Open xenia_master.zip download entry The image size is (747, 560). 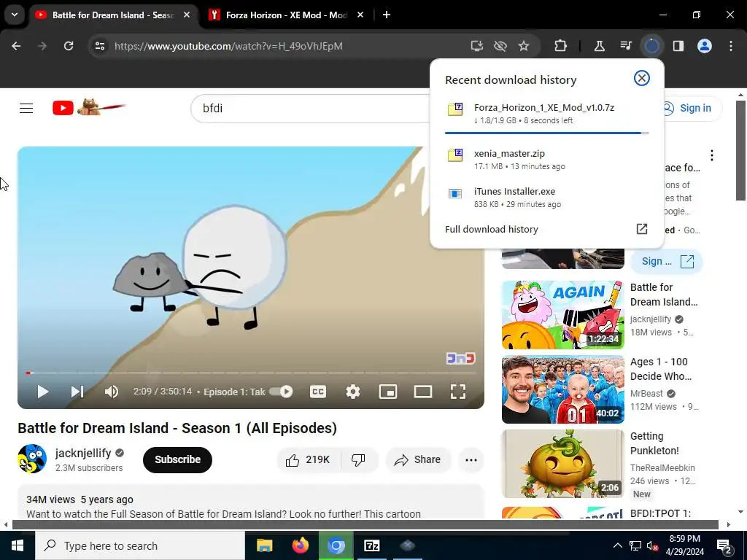[x=547, y=160]
